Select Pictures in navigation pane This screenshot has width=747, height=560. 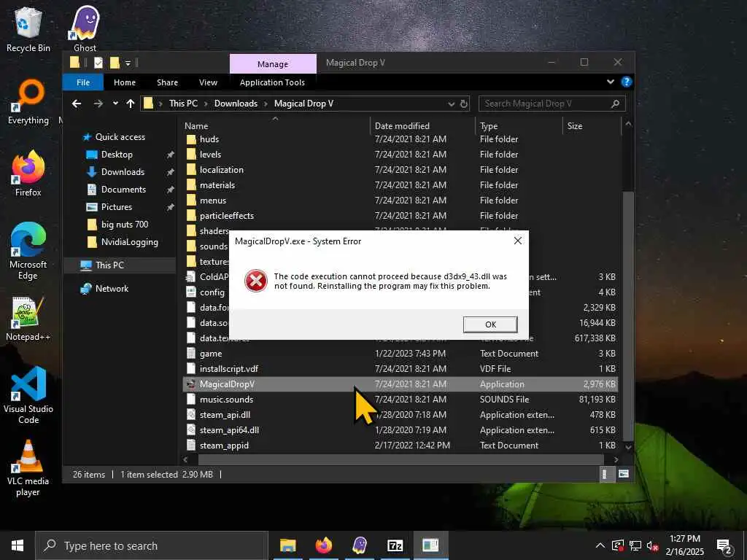tap(116, 207)
